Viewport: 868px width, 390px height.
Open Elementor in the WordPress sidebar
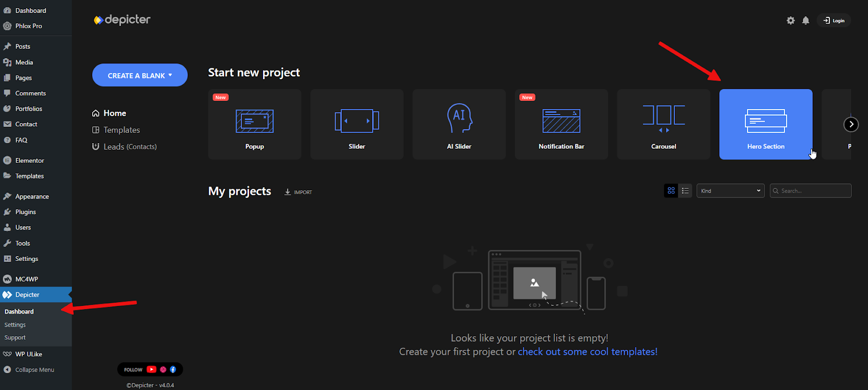coord(36,161)
